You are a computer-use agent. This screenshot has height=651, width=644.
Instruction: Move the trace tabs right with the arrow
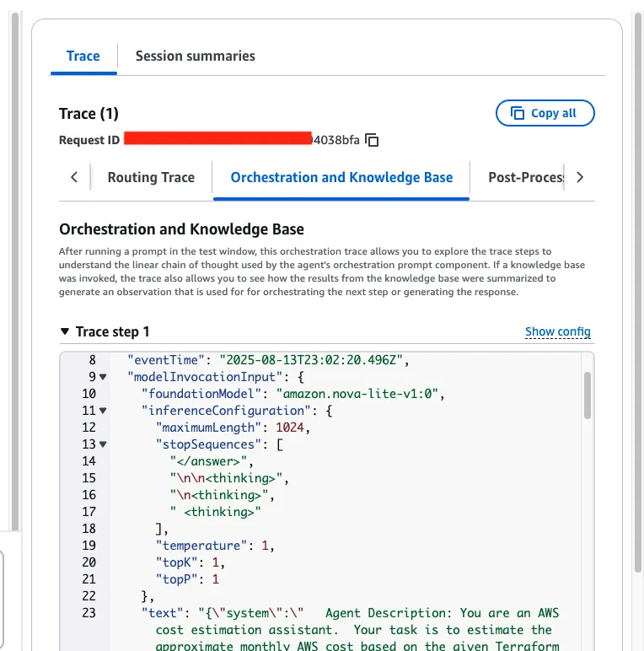[580, 177]
